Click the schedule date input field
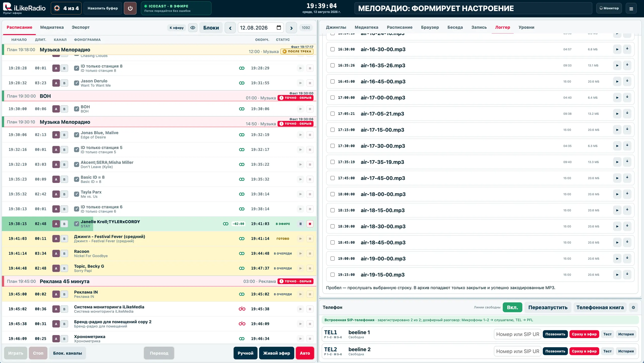The width and height of the screenshot is (644, 363). point(261,28)
